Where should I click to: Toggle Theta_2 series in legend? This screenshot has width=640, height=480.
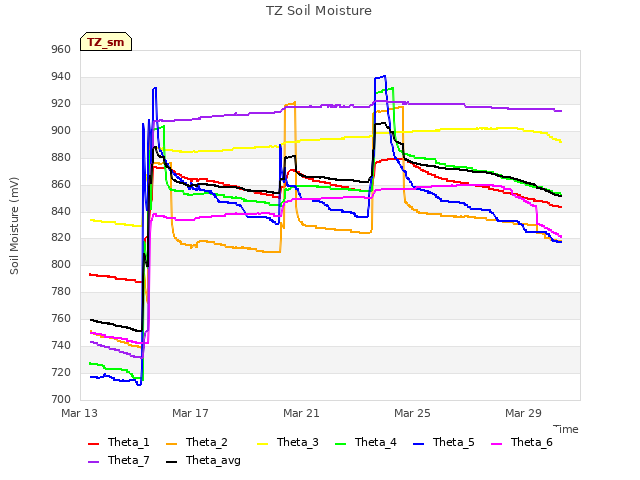coord(197,442)
